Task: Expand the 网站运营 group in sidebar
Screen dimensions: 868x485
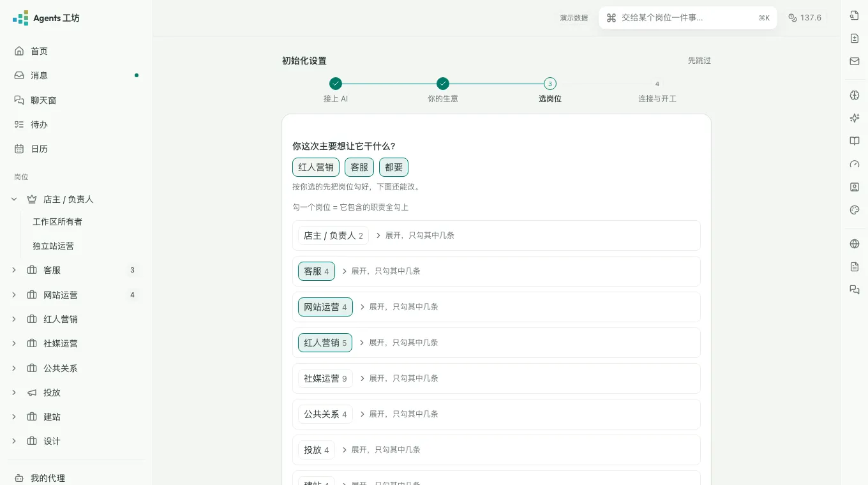Action: tap(14, 295)
